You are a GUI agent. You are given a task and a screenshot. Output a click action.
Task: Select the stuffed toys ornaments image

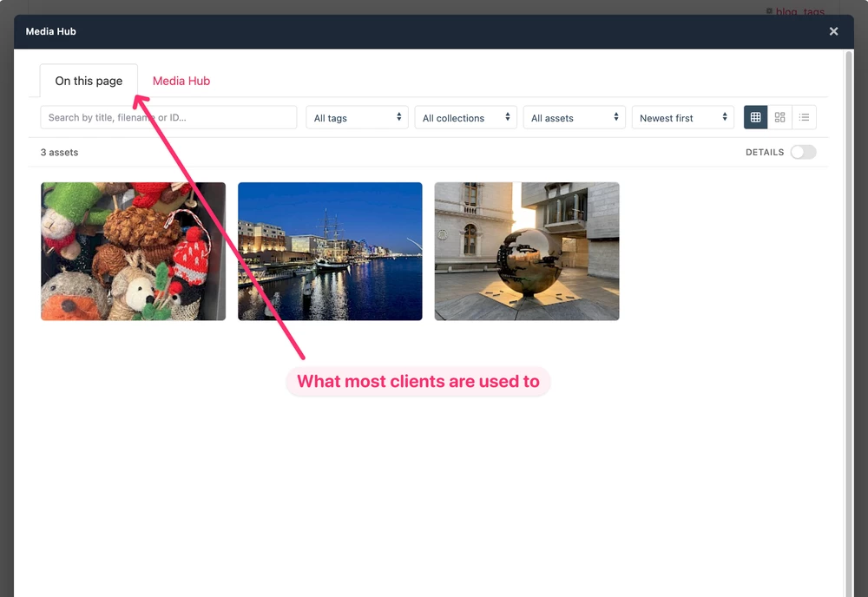click(x=133, y=251)
